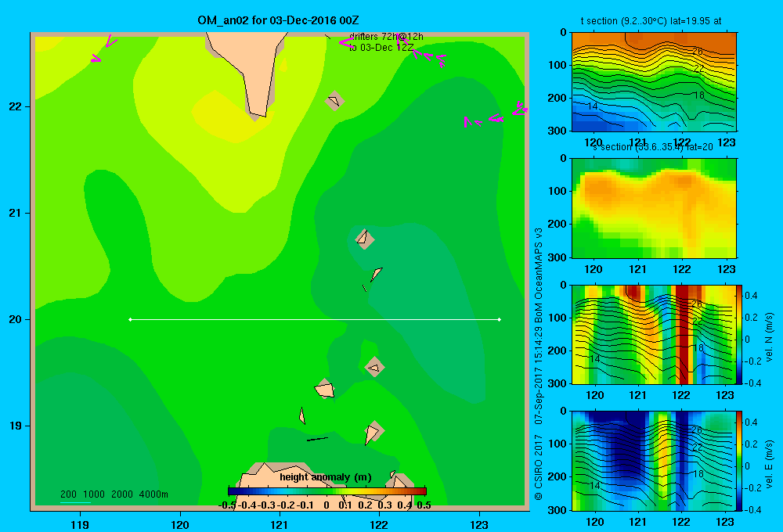Click depth tick 200 on vel. N section axis
The width and height of the screenshot is (783, 532).
tap(557, 350)
